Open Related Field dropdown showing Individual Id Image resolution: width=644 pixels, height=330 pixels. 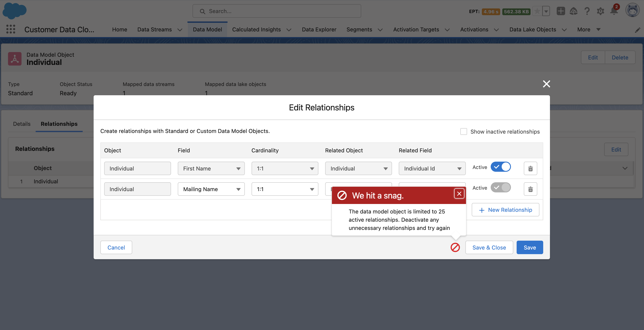tap(432, 169)
